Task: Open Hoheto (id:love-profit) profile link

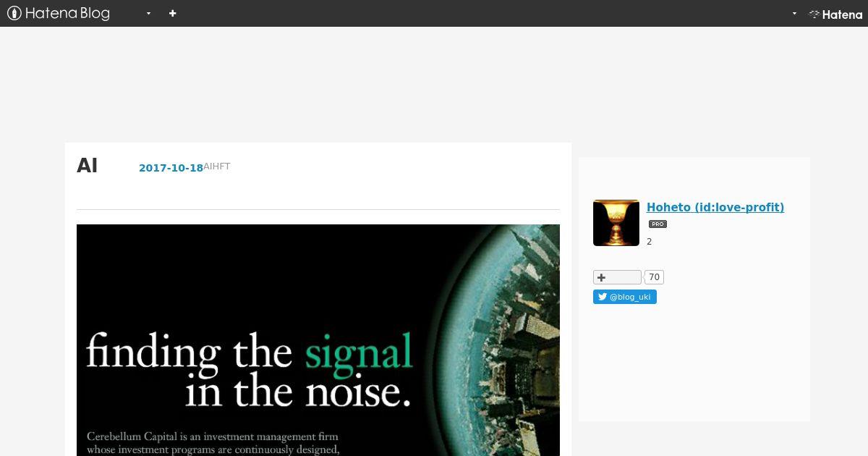Action: pyautogui.click(x=715, y=207)
